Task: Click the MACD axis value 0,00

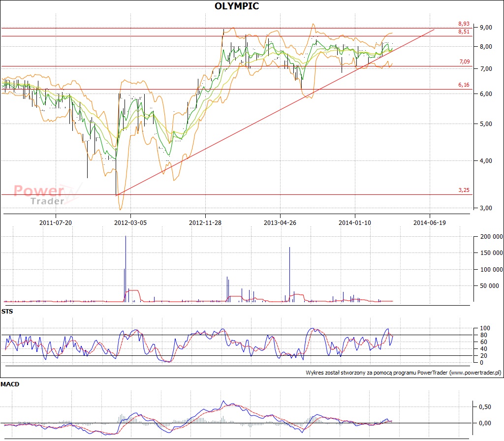Action: pyautogui.click(x=485, y=423)
